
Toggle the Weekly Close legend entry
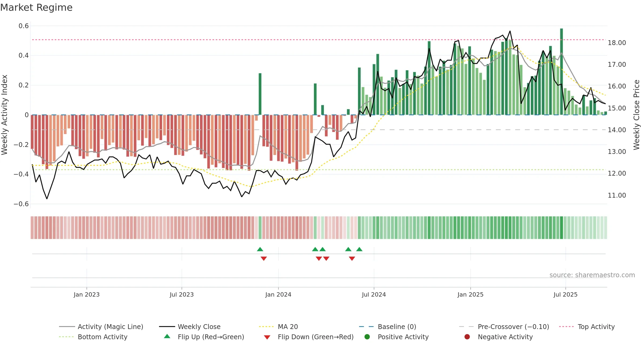point(190,327)
